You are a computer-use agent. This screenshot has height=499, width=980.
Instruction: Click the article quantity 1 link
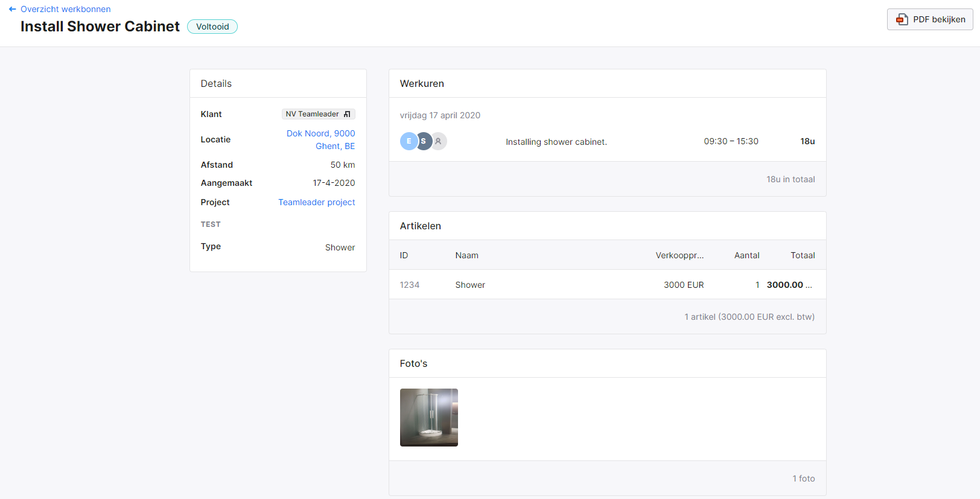(x=757, y=285)
